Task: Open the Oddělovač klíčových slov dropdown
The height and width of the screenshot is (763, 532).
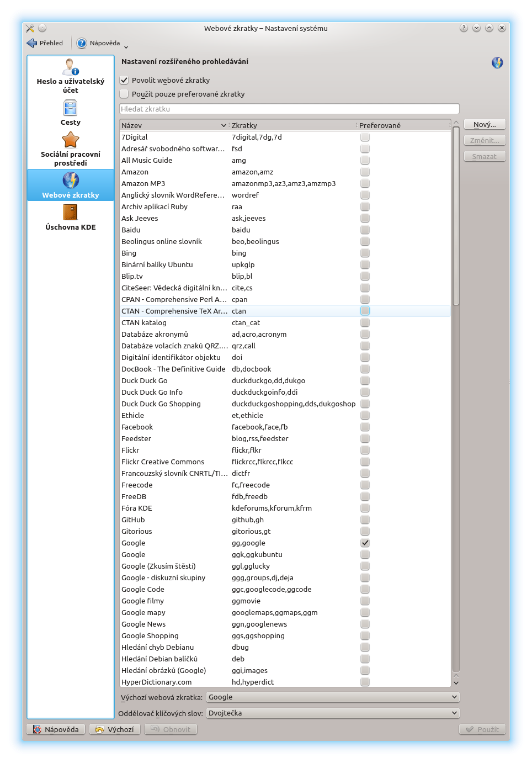Action: pyautogui.click(x=333, y=713)
